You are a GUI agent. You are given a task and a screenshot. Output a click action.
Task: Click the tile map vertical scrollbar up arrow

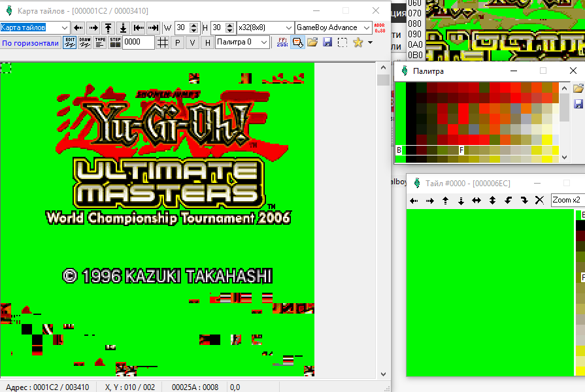pos(383,67)
